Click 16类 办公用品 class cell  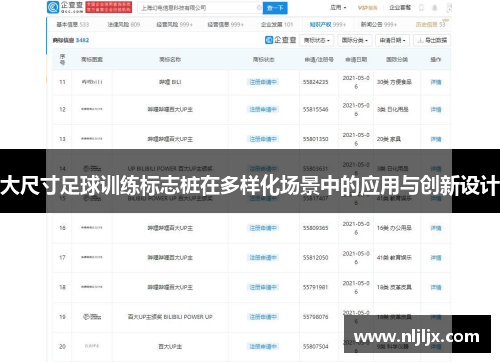click(394, 228)
